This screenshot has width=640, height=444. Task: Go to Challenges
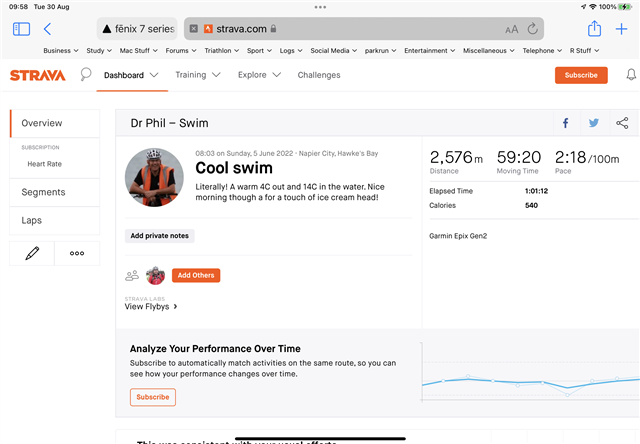pos(319,75)
